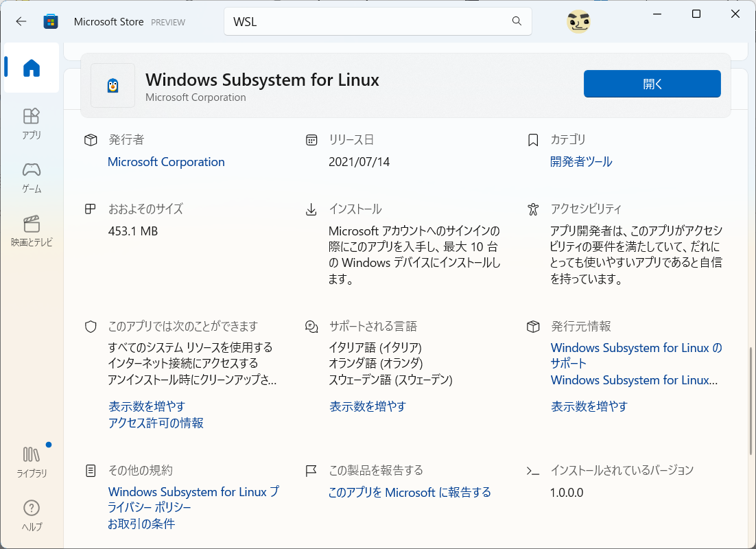The image size is (756, 549).
Task: Open Windows Subsystem for Linux のサポート link
Action: (x=637, y=355)
